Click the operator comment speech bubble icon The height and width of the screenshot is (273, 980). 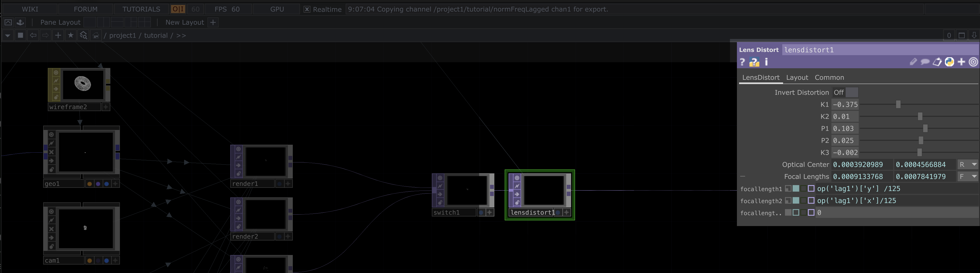[x=925, y=62]
